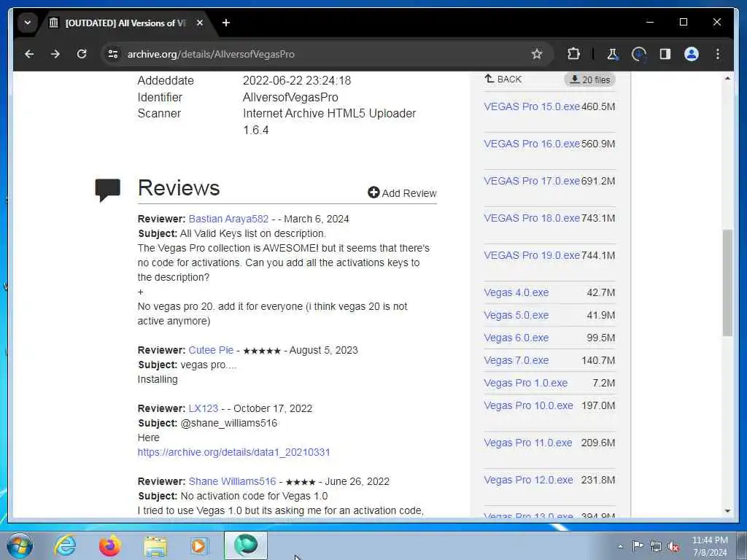Download Vegas Pro 12.0.exe
The width and height of the screenshot is (747, 560).
(x=528, y=480)
